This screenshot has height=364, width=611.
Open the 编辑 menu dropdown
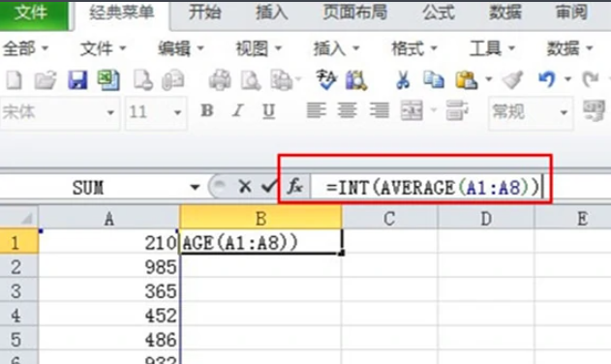pos(181,48)
